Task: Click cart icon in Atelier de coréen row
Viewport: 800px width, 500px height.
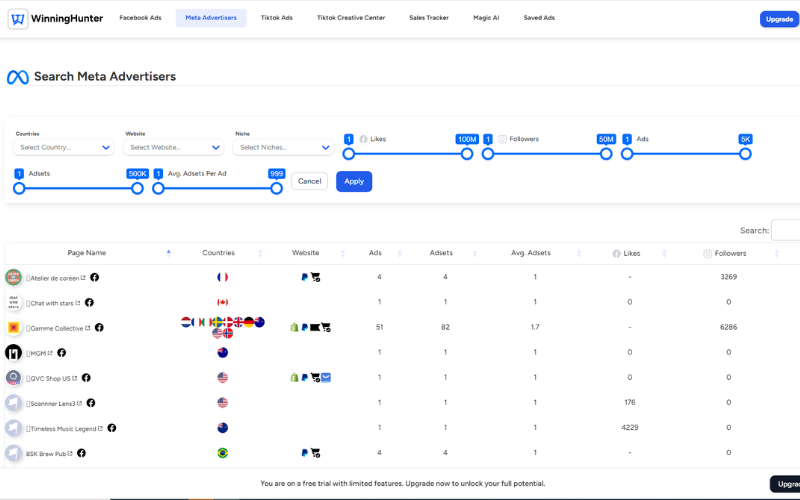Action: [x=315, y=277]
